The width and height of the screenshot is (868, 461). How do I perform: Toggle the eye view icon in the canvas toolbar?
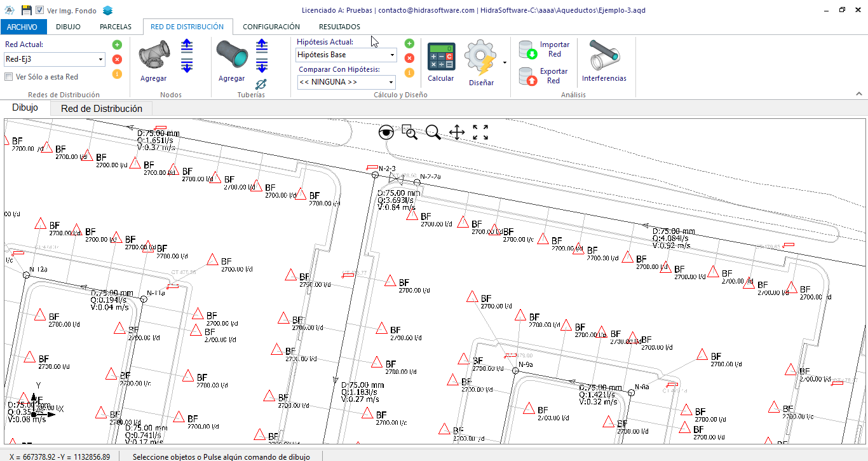pos(385,132)
